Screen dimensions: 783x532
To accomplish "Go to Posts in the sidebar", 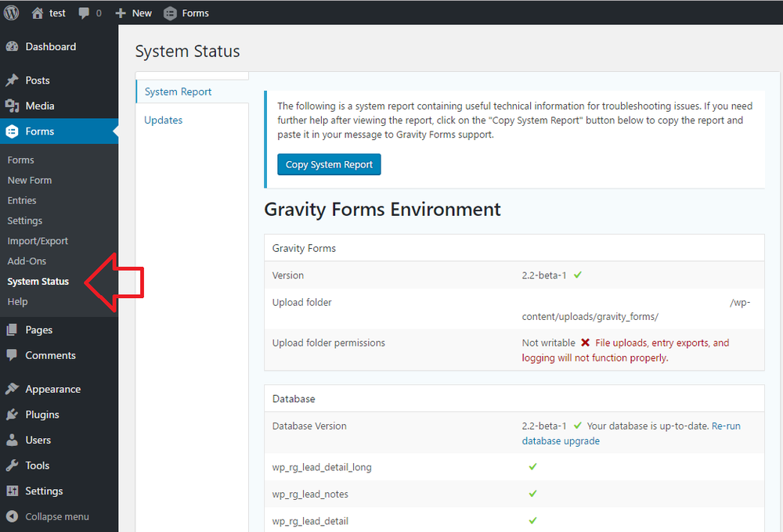I will [x=38, y=81].
